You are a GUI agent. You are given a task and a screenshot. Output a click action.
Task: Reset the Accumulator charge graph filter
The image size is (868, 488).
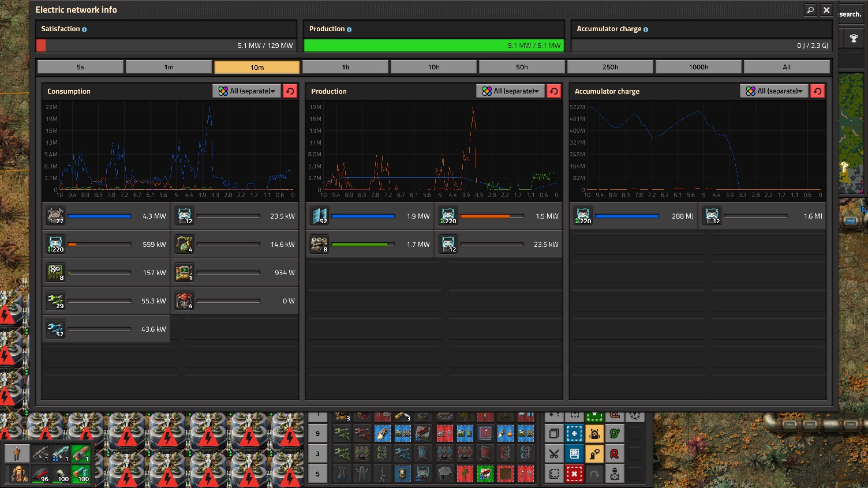click(x=817, y=91)
